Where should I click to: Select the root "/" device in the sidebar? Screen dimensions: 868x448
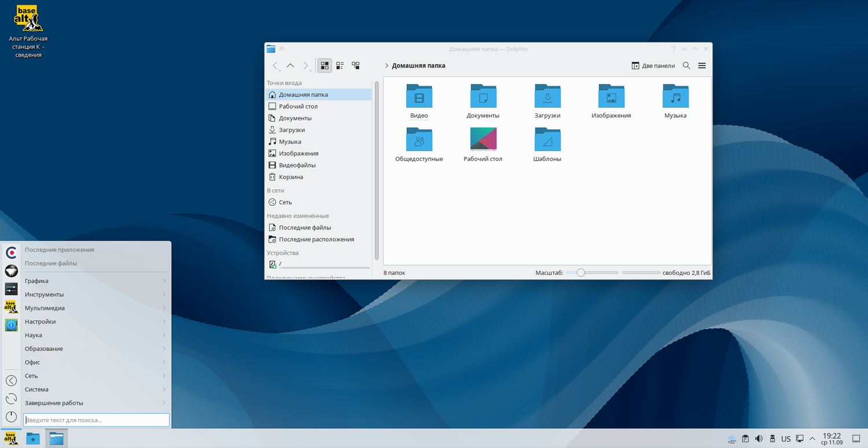click(319, 264)
